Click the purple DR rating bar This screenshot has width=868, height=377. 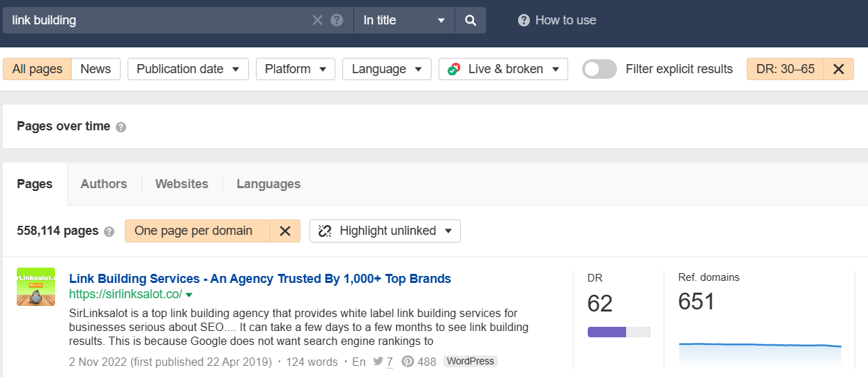pos(619,332)
